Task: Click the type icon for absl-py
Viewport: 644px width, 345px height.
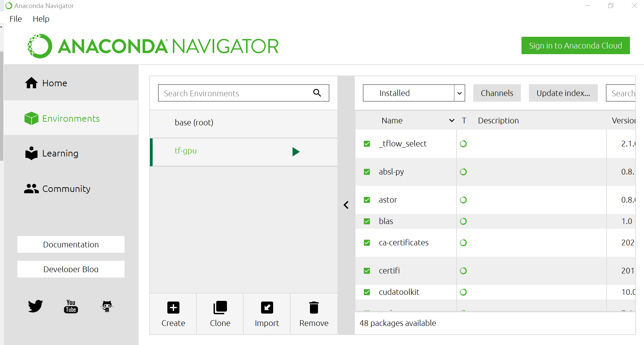Action: click(x=463, y=172)
